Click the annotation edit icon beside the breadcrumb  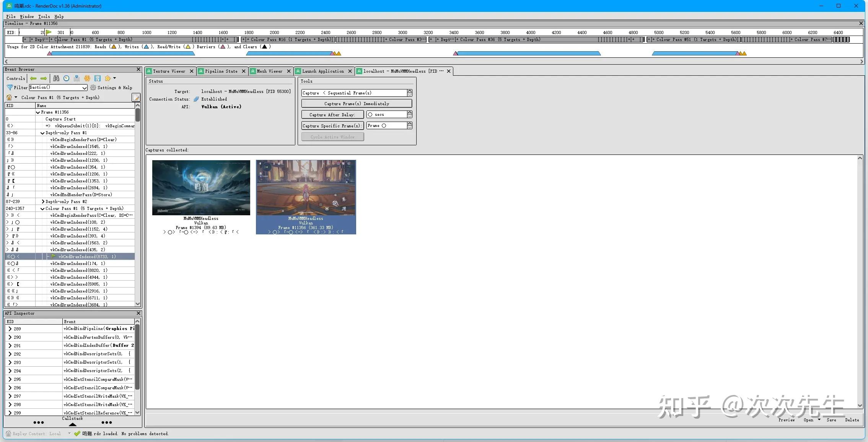(136, 97)
